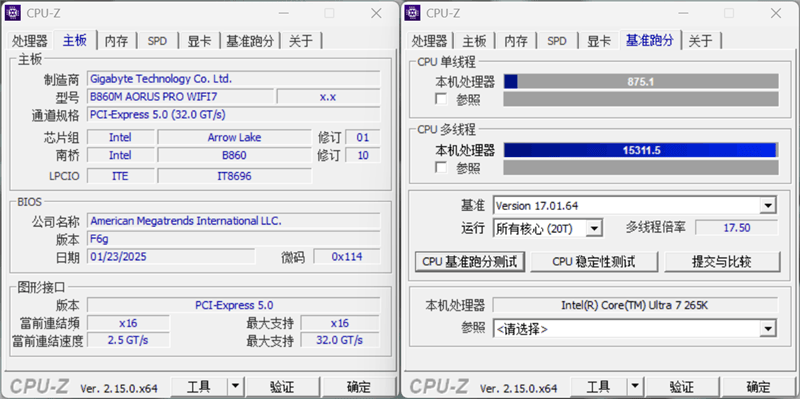Click the American Megatrends International LLC. field

coord(233,221)
